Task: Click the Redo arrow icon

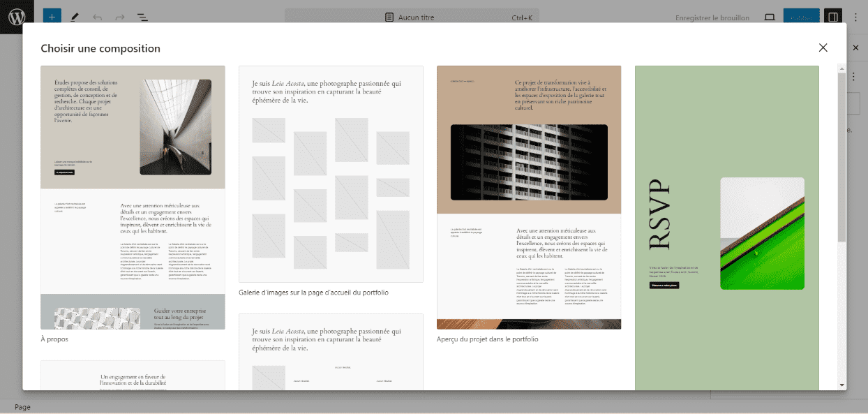Action: coord(119,17)
